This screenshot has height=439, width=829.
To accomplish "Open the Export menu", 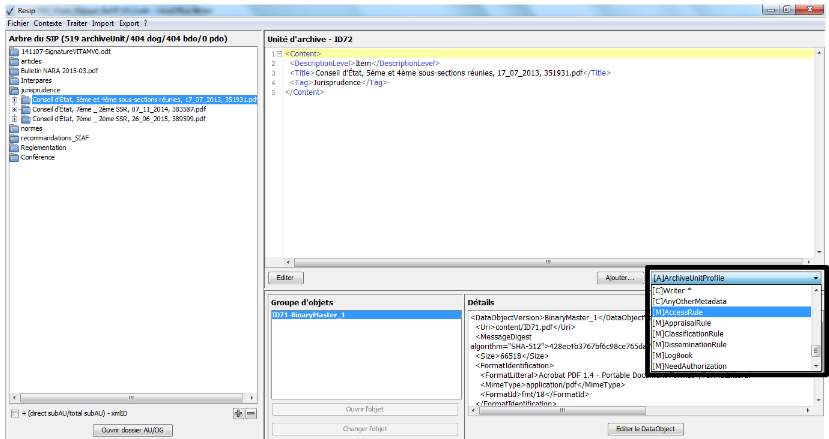I will [x=129, y=22].
